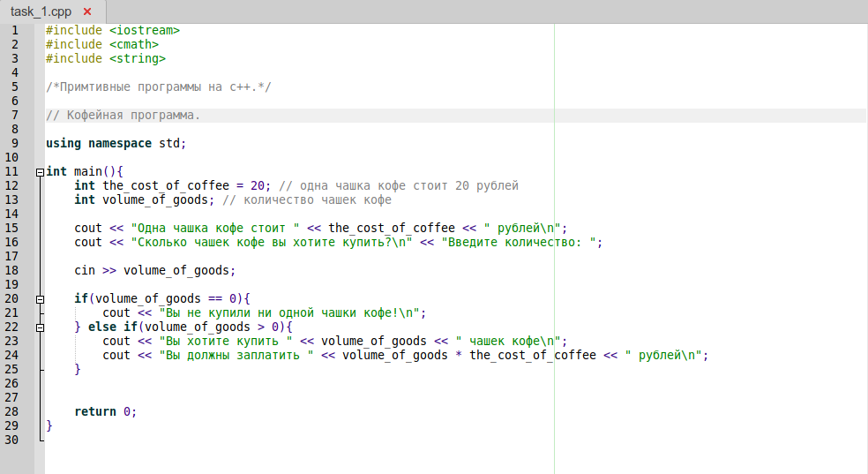Place cursor on '#include <iostream>'
Screen dimensions: 868x474
(113, 31)
